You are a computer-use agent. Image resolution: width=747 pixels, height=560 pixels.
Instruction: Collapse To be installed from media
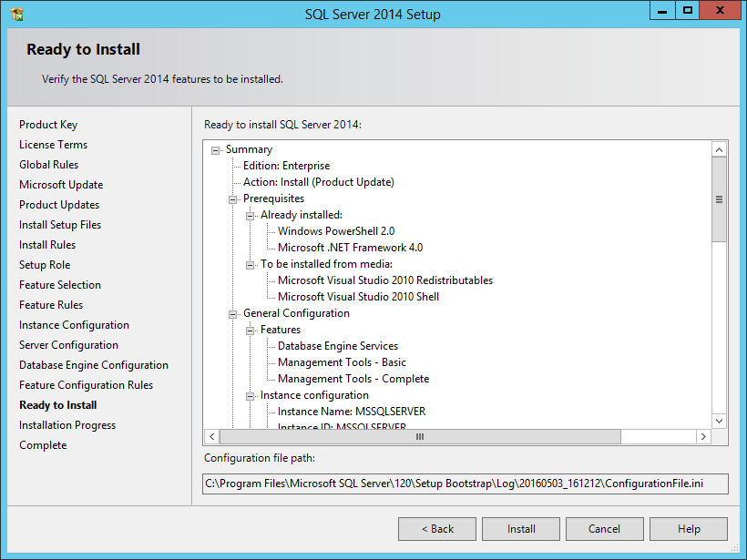coord(250,265)
